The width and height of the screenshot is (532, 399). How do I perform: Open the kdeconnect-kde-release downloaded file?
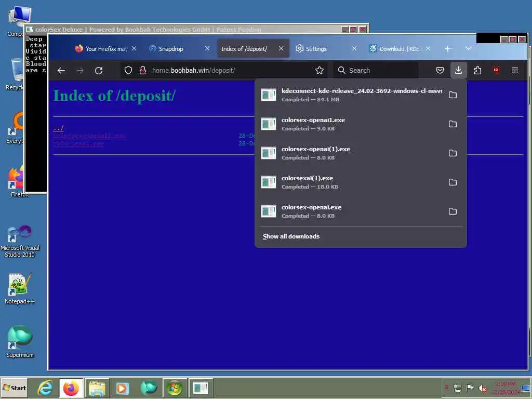pyautogui.click(x=351, y=95)
